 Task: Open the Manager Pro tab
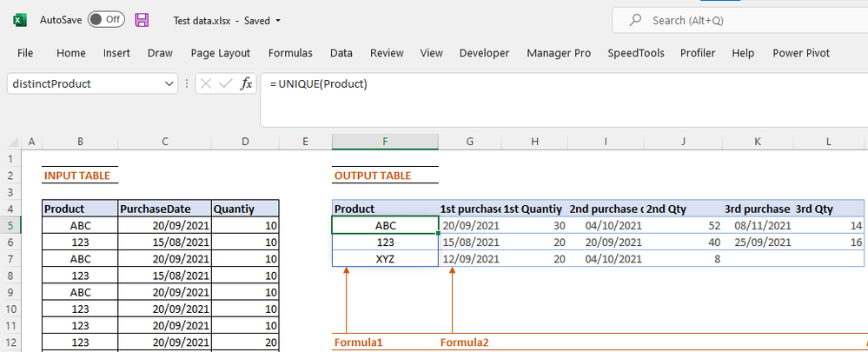pyautogui.click(x=559, y=53)
